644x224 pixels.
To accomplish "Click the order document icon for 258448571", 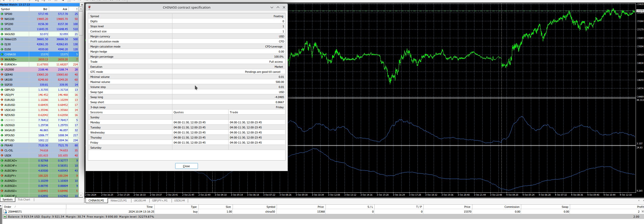I will click(x=5, y=212).
